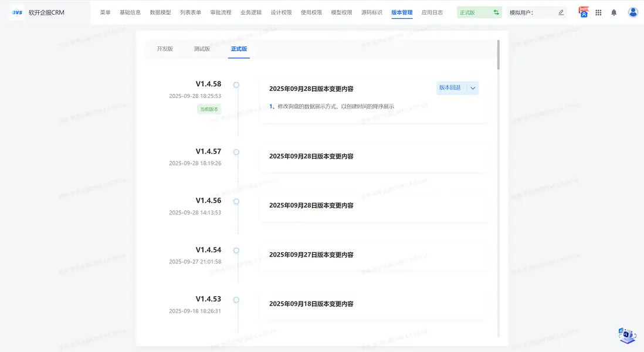This screenshot has height=352, width=644.
Task: Switch to the 开发版 tab
Action: point(165,49)
